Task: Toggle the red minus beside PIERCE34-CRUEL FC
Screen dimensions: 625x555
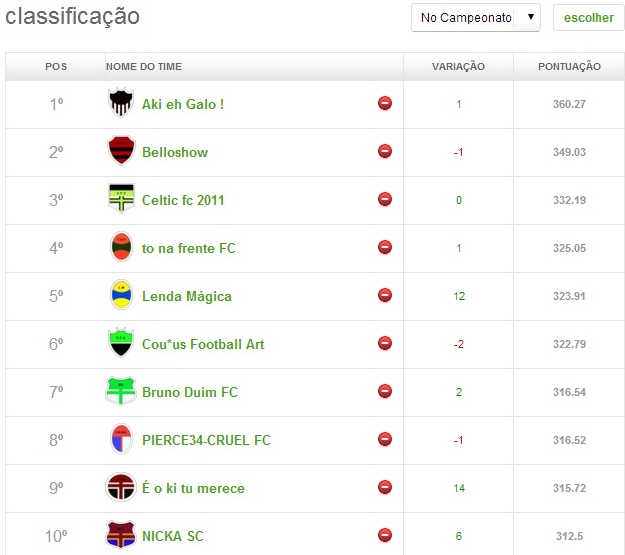Action: 385,439
